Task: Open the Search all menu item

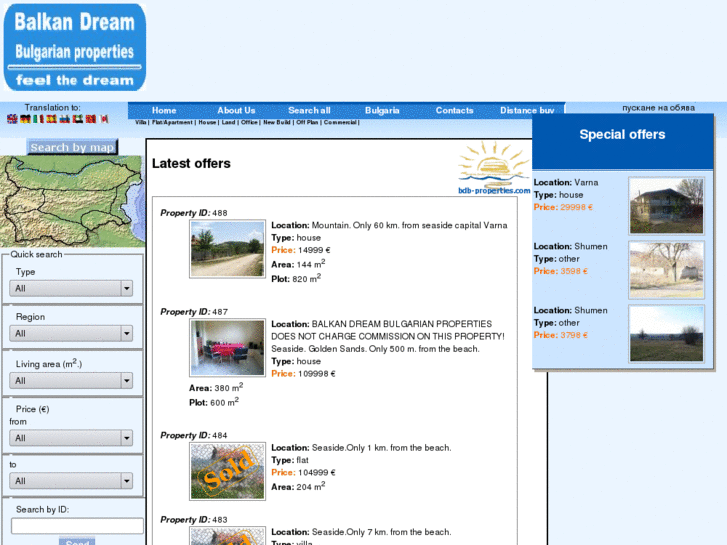Action: pos(309,110)
